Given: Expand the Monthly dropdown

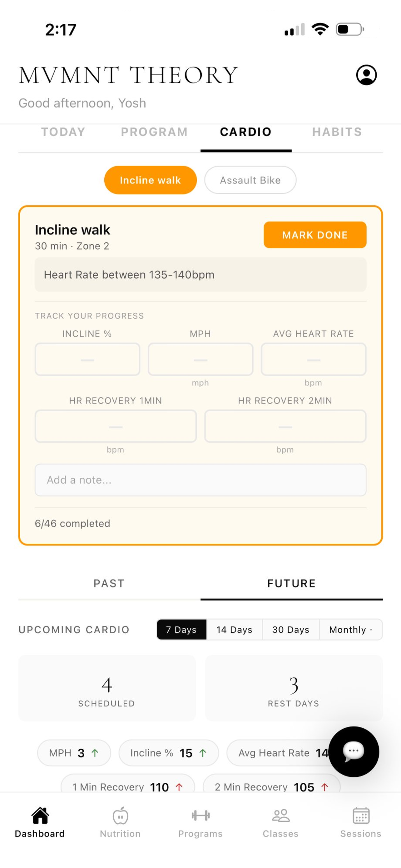Looking at the screenshot, I should [x=351, y=629].
